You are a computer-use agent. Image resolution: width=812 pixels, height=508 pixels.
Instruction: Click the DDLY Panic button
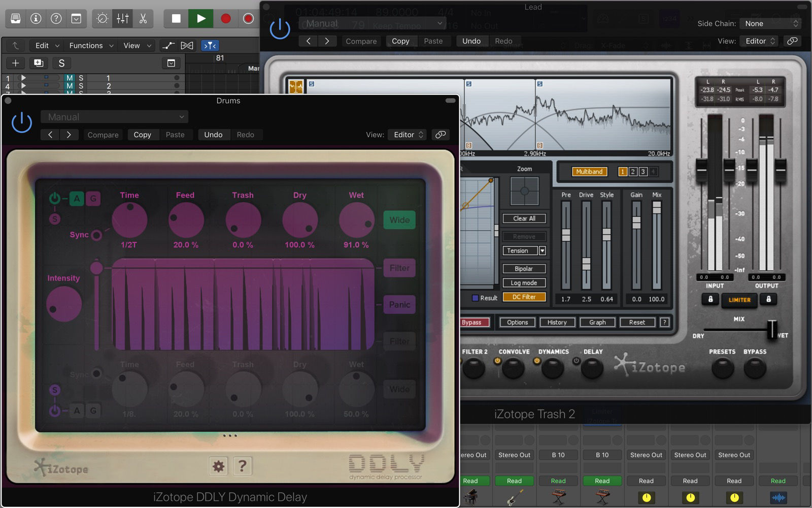tap(399, 305)
